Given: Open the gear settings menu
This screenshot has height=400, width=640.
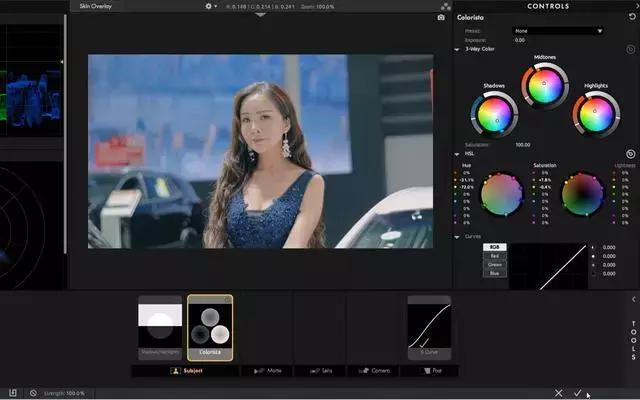Looking at the screenshot, I should coord(209,6).
